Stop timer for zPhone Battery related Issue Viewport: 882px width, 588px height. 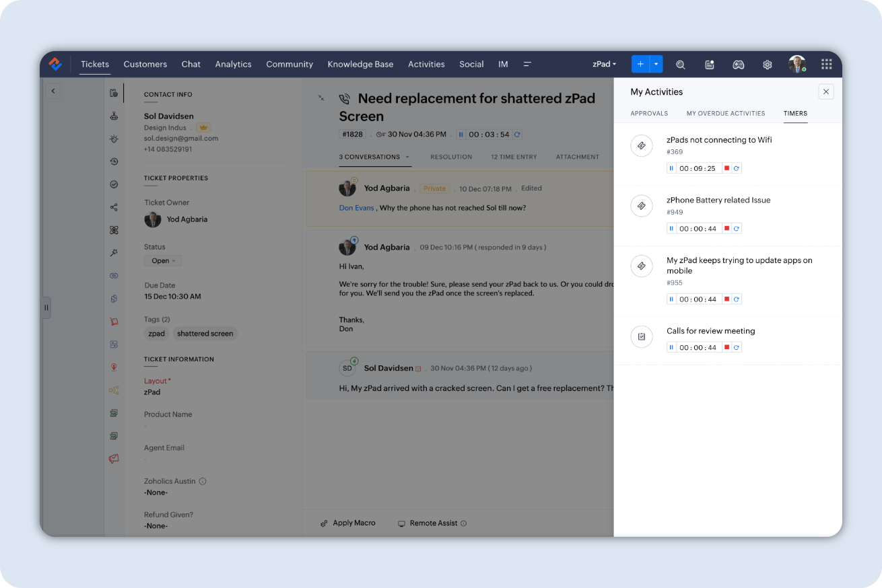click(x=726, y=229)
